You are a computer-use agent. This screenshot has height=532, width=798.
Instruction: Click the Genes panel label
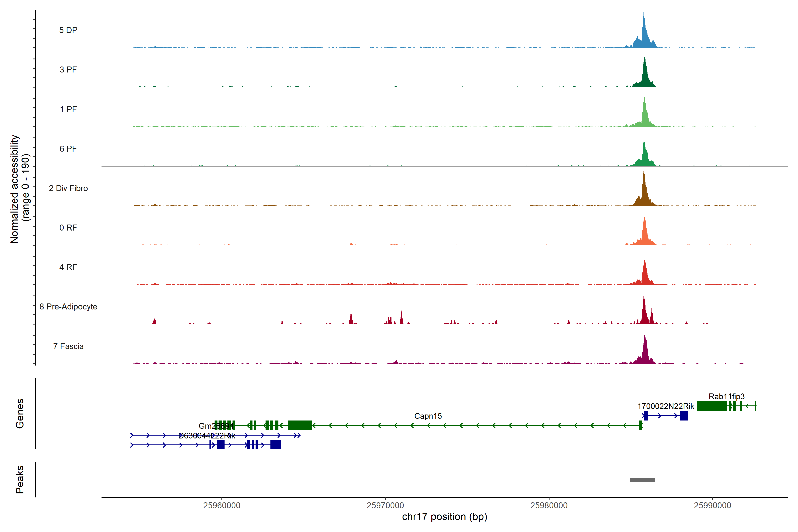click(20, 414)
